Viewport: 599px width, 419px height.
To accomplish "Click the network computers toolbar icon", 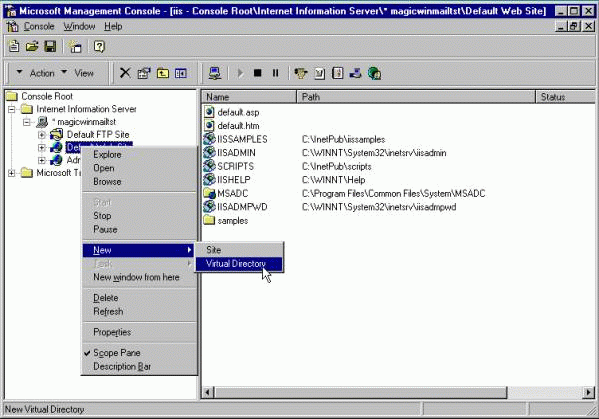I will (355, 73).
